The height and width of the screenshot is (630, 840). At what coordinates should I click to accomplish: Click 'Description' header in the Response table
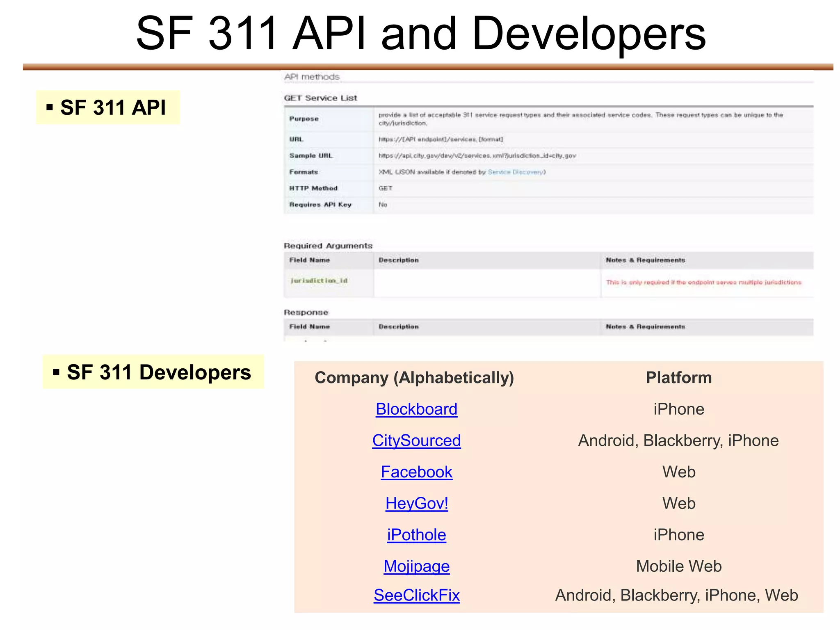(398, 326)
